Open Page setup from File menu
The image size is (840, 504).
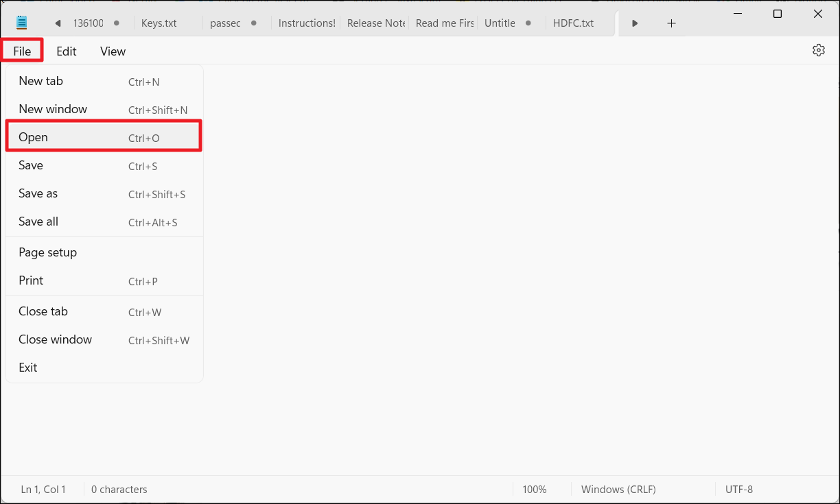point(104,252)
